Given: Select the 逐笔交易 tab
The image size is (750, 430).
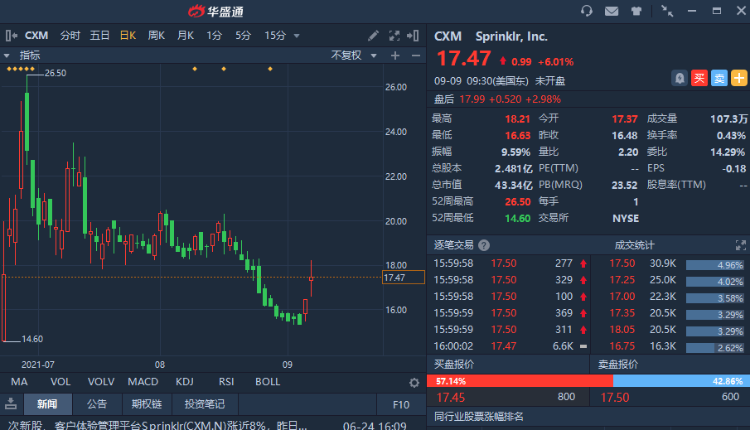Looking at the screenshot, I should pos(453,245).
